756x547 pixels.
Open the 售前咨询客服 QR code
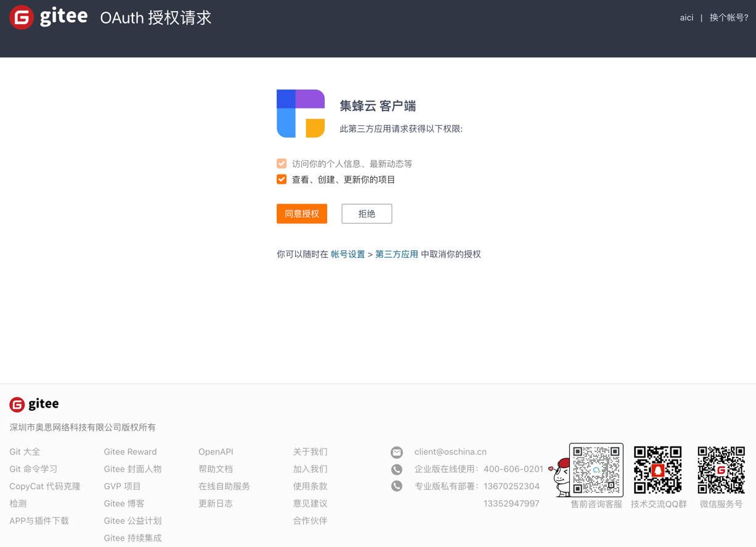[596, 470]
